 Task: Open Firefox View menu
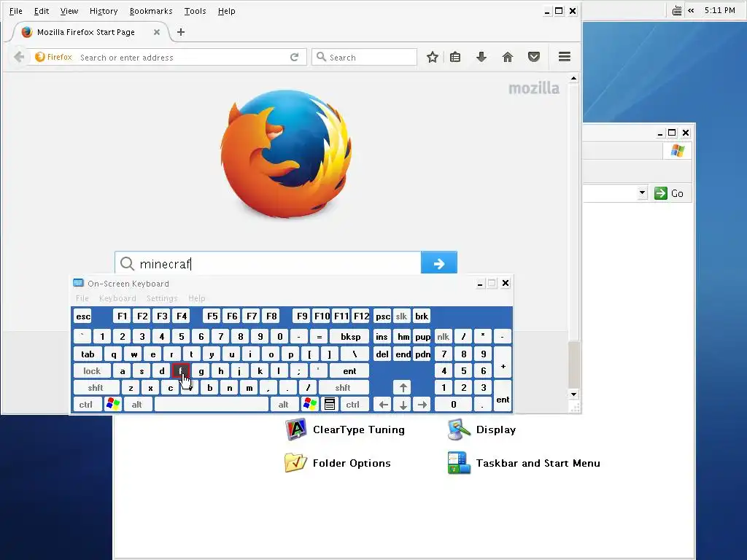click(69, 11)
